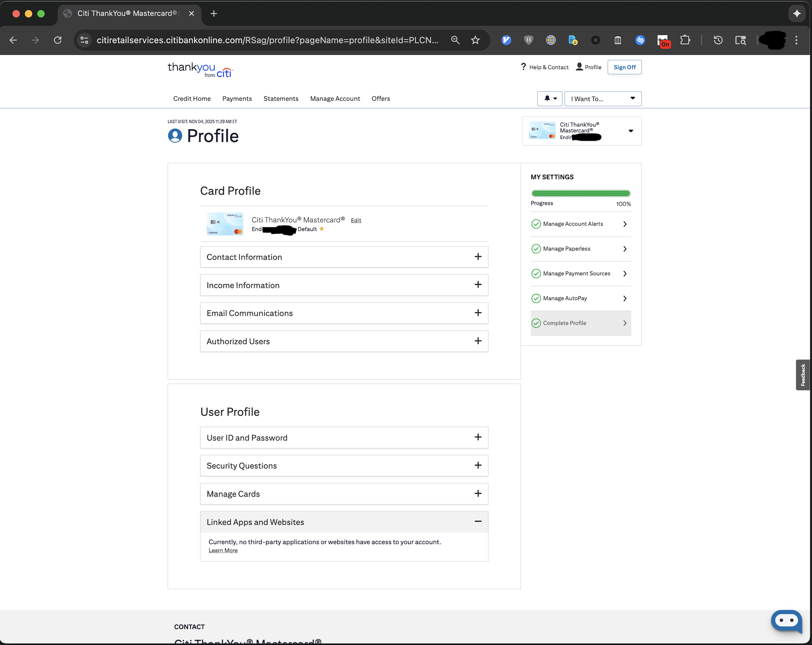Click the Manage Paperless green checkmark item
Image resolution: width=812 pixels, height=645 pixels.
point(567,249)
